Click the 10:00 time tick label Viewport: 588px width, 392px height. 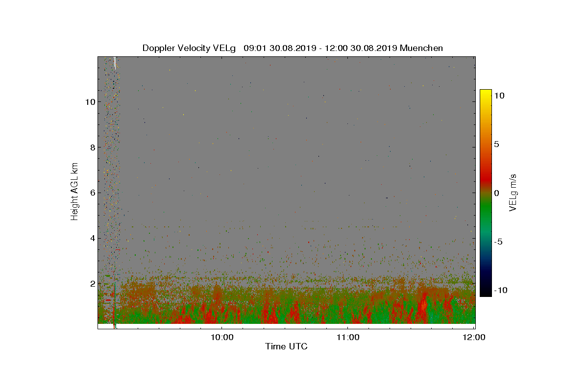click(x=221, y=337)
